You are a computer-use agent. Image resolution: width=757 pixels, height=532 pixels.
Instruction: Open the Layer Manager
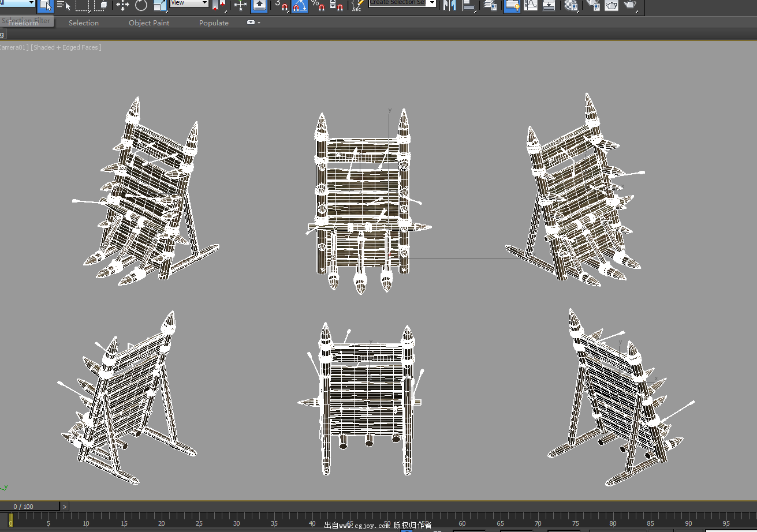[491, 6]
